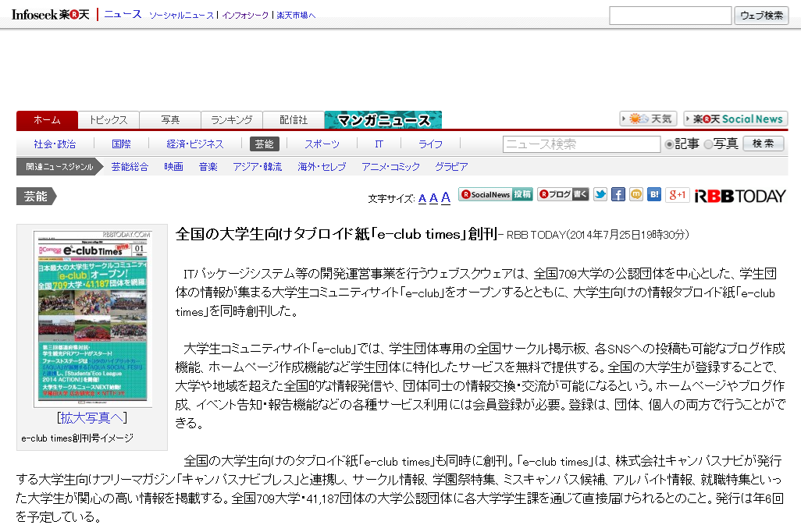Click the 検索 news search button
Viewport: 801px width, 532px height.
pos(764,144)
